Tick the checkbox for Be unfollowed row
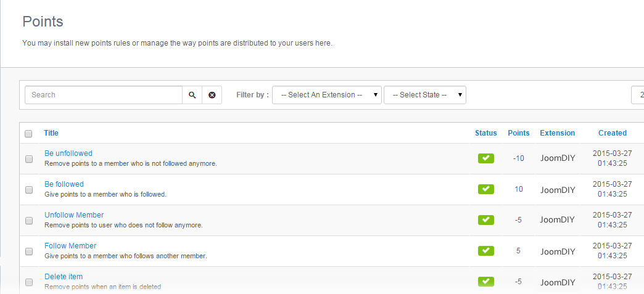 (29, 159)
